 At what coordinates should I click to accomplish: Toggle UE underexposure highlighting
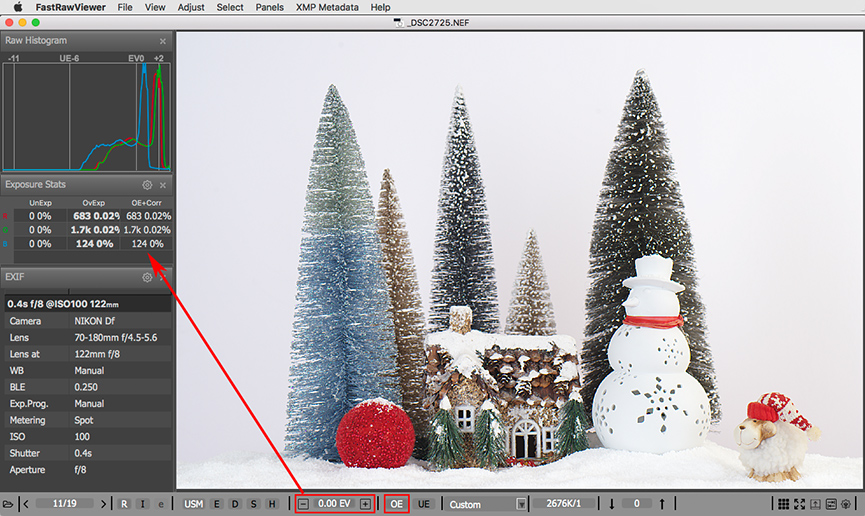424,504
